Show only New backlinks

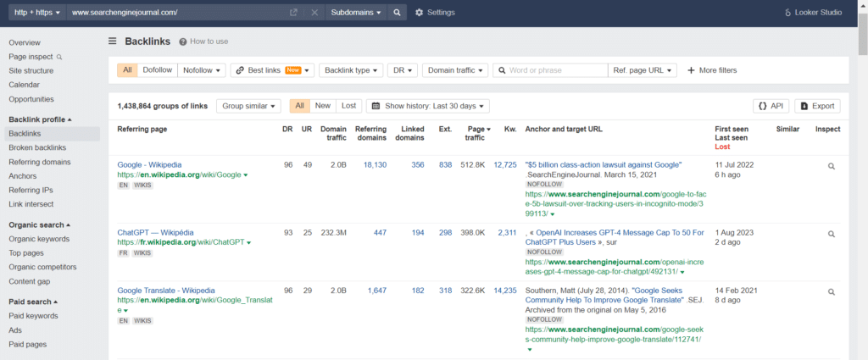[x=323, y=106]
